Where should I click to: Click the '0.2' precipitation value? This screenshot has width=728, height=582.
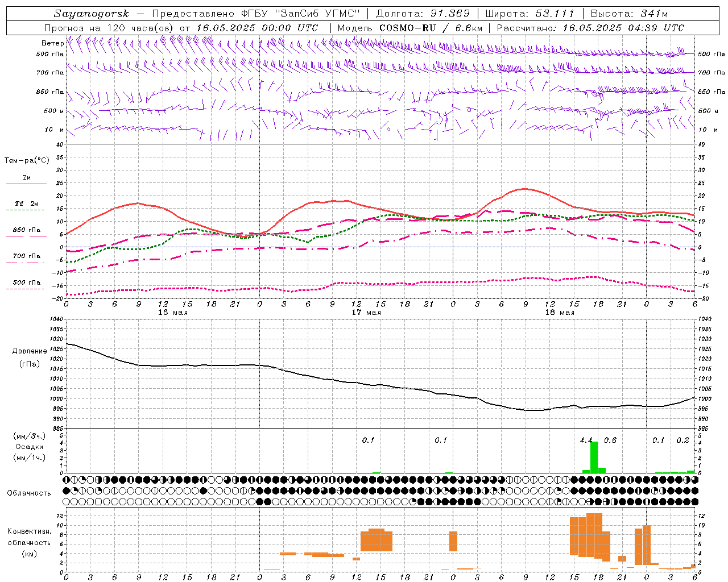(682, 440)
